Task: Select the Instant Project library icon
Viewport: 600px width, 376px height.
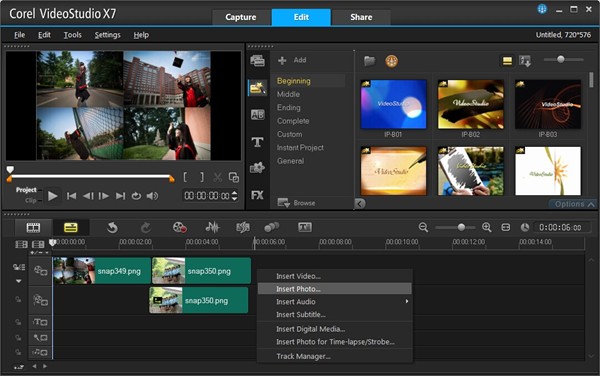Action: click(x=257, y=88)
